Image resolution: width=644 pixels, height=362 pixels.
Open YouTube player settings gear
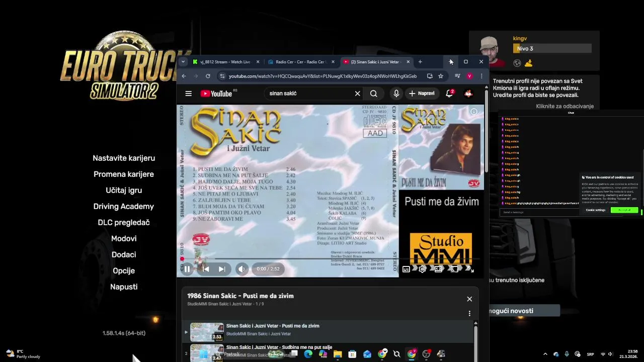coord(422,269)
